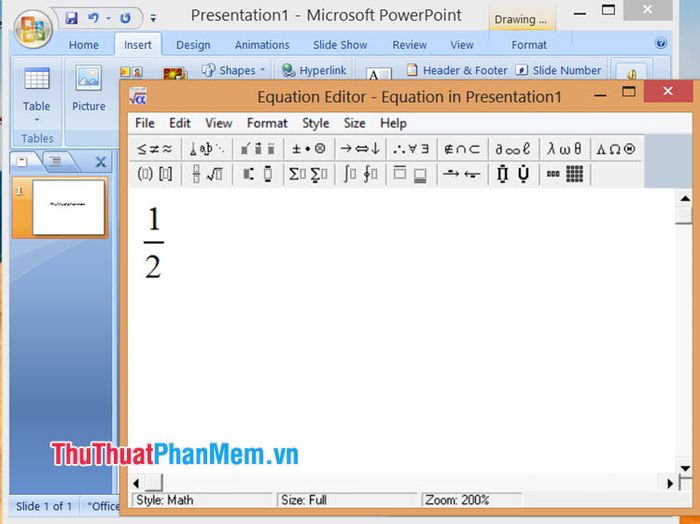Switch to Drawing Tools Format tab
This screenshot has width=700, height=524.
click(x=529, y=45)
